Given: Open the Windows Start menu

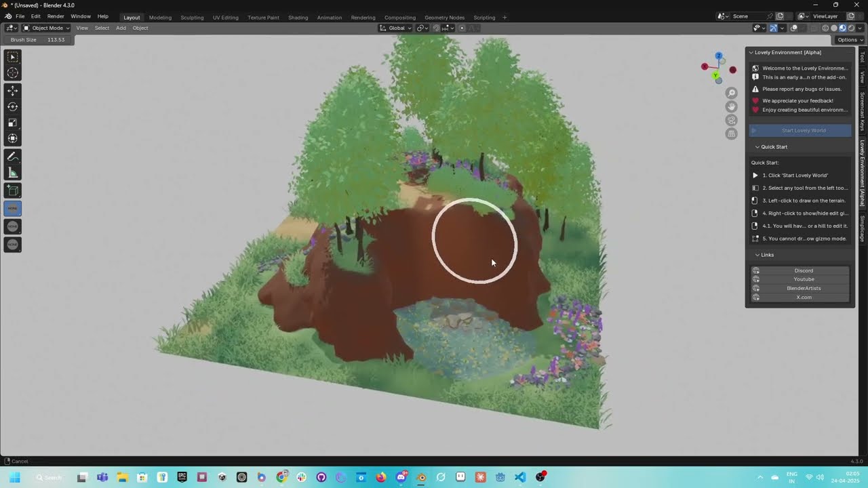Looking at the screenshot, I should click(14, 477).
